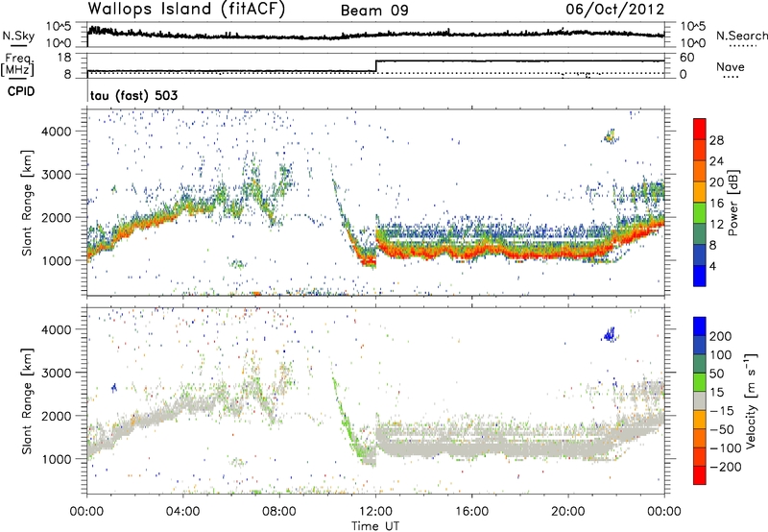Click the 'Power [dB]' colorbar label

pyautogui.click(x=733, y=203)
